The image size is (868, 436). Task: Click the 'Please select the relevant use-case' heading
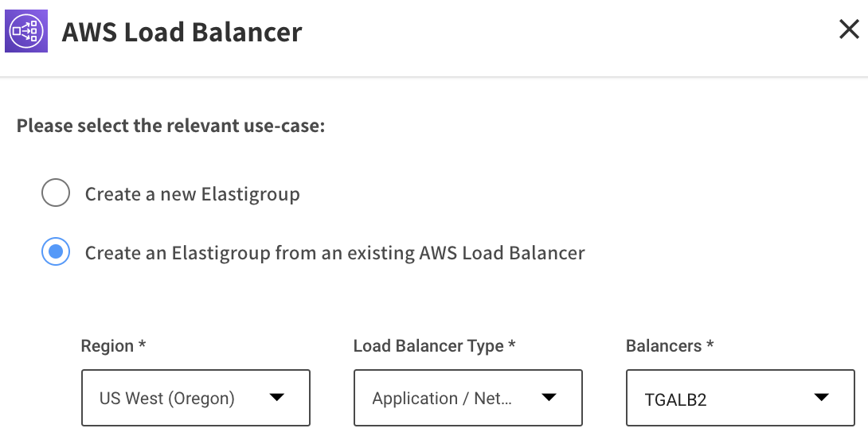[x=170, y=127]
